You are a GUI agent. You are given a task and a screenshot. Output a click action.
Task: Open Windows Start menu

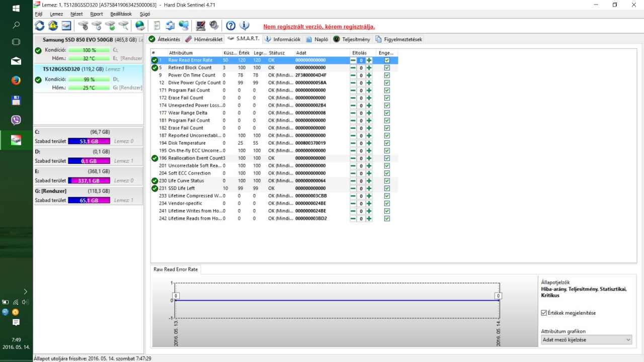pos(16,9)
